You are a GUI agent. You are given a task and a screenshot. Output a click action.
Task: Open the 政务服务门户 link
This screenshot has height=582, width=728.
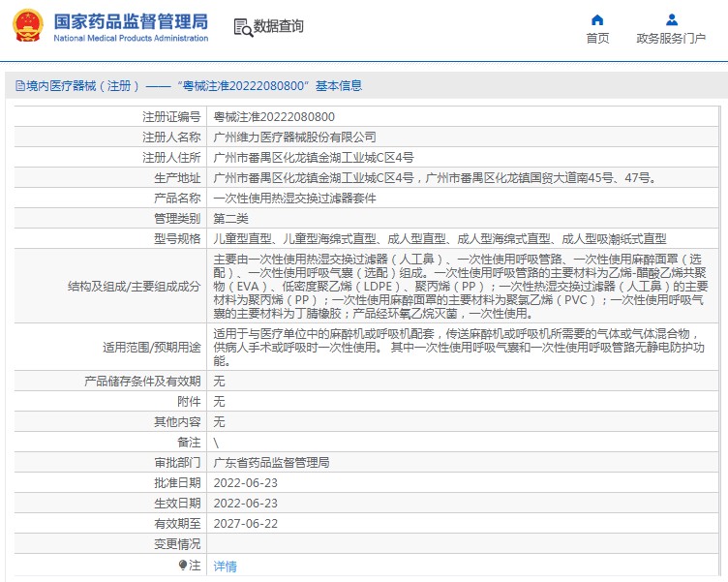click(x=671, y=39)
